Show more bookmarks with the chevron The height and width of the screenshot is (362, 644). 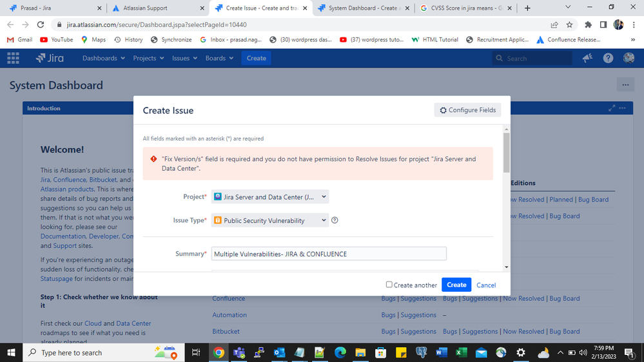point(633,40)
